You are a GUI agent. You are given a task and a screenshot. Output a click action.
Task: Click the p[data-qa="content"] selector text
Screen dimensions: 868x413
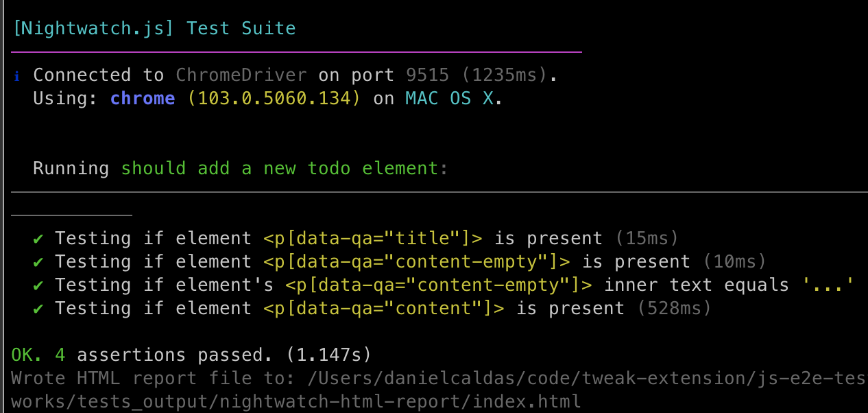coord(384,309)
